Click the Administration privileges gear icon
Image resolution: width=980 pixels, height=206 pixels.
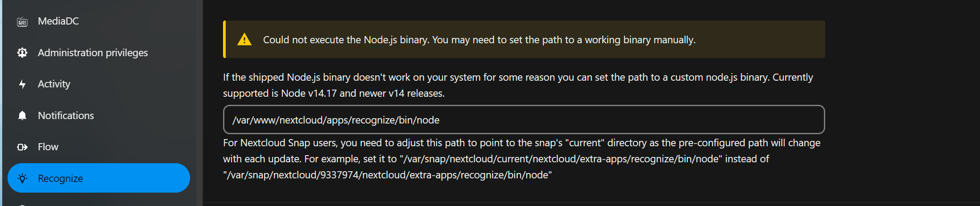[22, 53]
